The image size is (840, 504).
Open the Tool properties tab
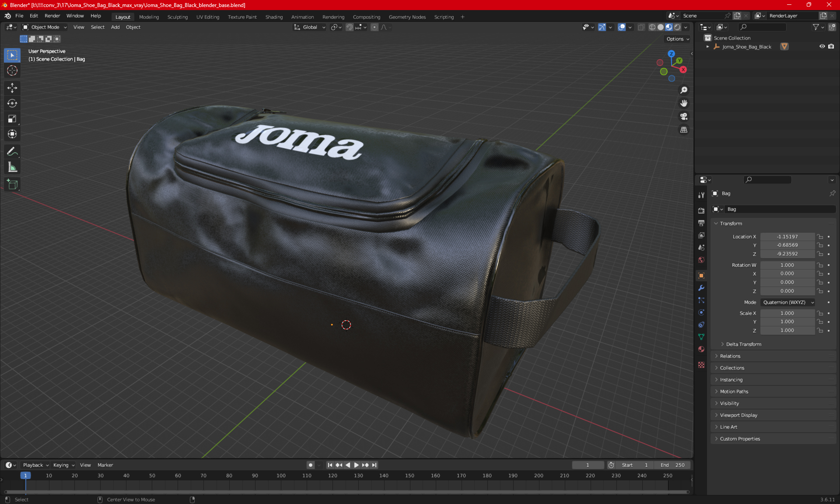pos(701,195)
